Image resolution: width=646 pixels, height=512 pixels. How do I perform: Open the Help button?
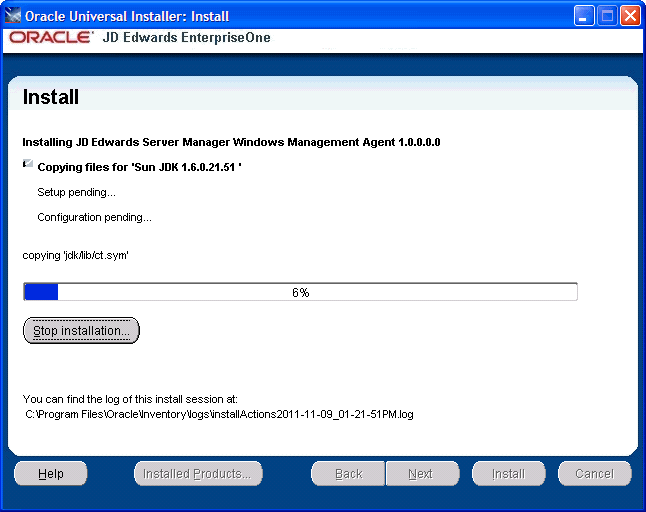51,474
